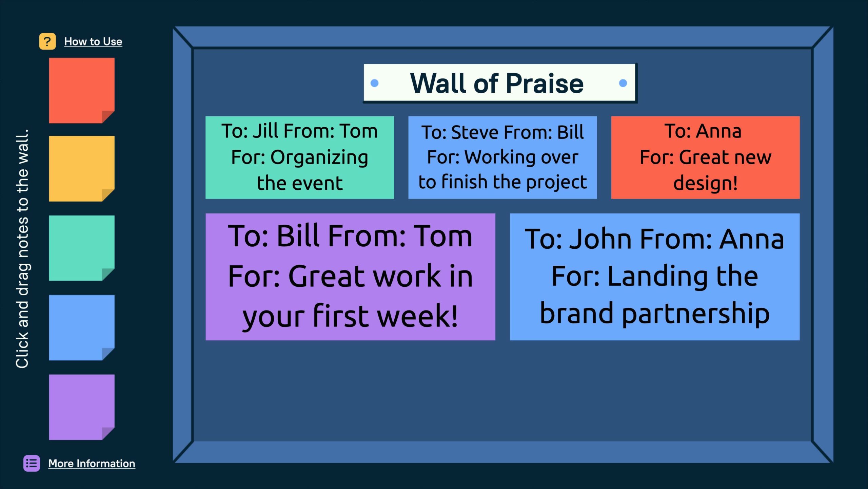Click the Wall of Praise title banner
The height and width of the screenshot is (489, 868).
pos(499,83)
